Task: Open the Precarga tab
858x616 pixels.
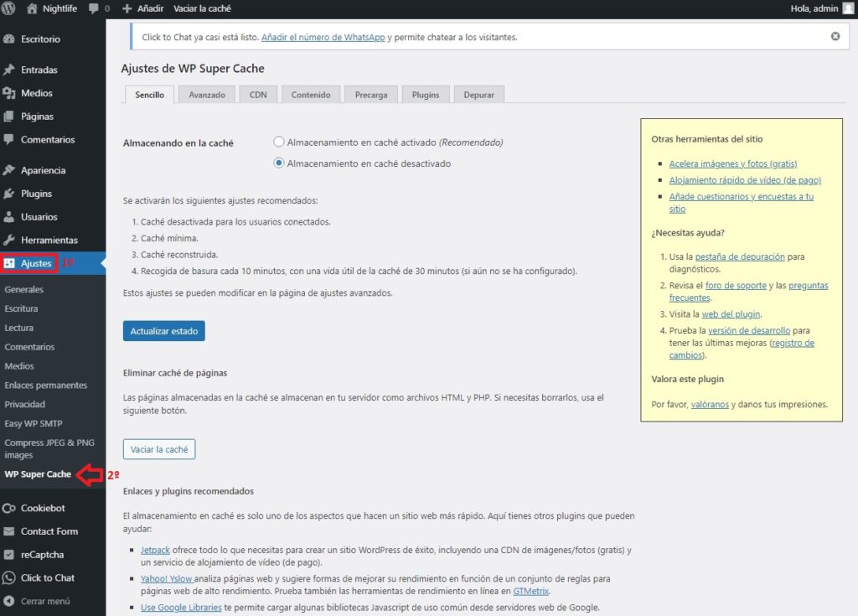Action: (371, 95)
